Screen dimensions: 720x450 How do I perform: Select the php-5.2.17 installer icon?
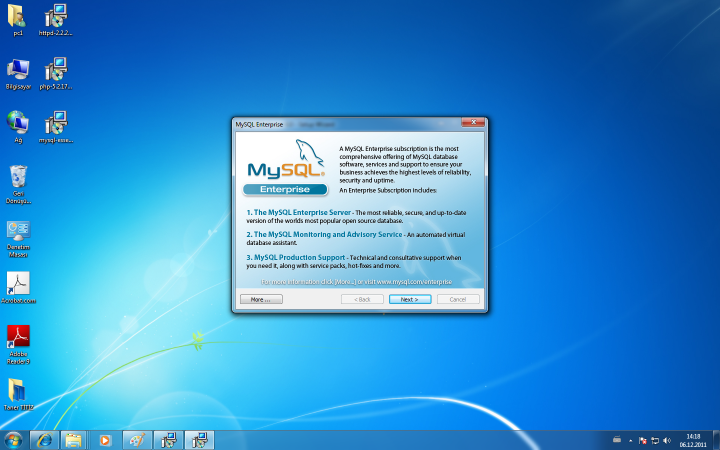coord(57,70)
